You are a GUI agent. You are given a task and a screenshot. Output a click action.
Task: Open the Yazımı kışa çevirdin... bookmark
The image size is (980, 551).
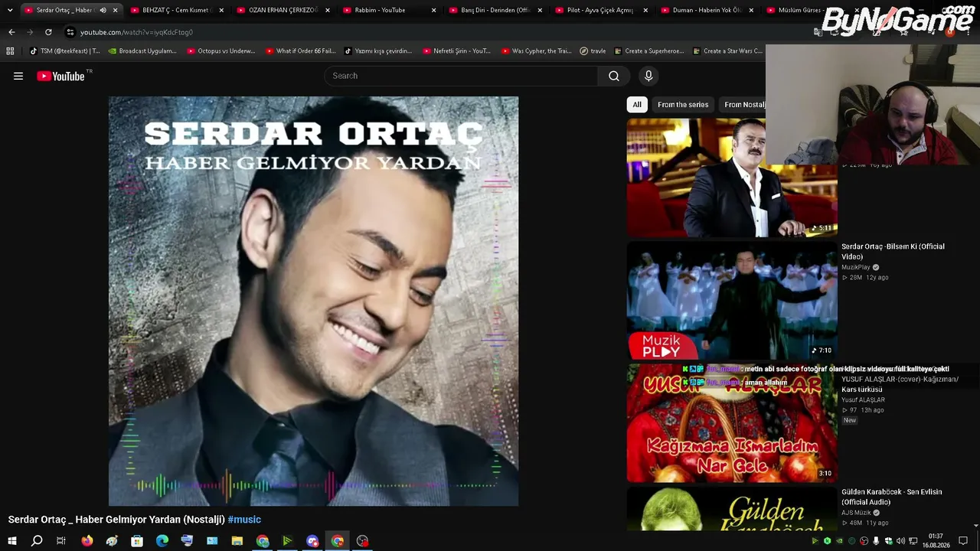pyautogui.click(x=378, y=51)
